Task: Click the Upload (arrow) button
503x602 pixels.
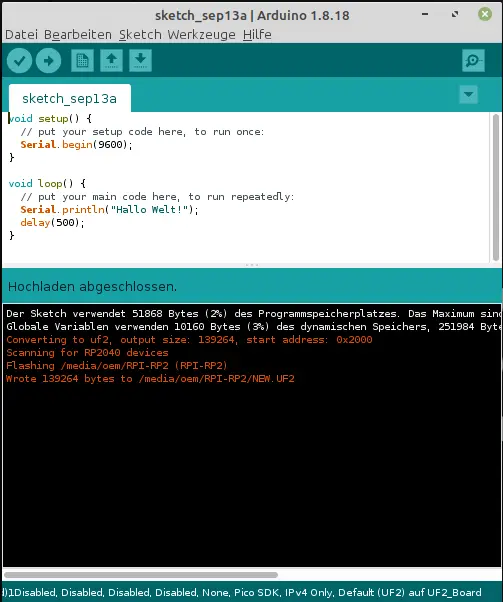Action: pos(48,60)
